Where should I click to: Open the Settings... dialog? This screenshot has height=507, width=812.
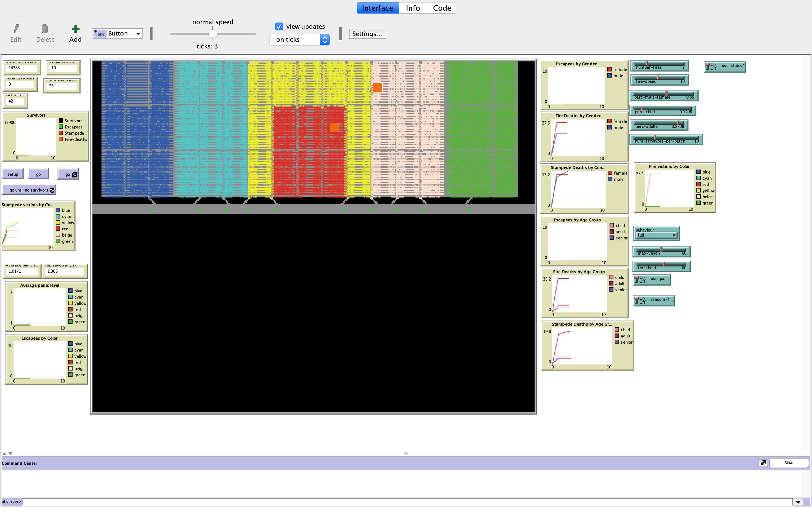[367, 34]
